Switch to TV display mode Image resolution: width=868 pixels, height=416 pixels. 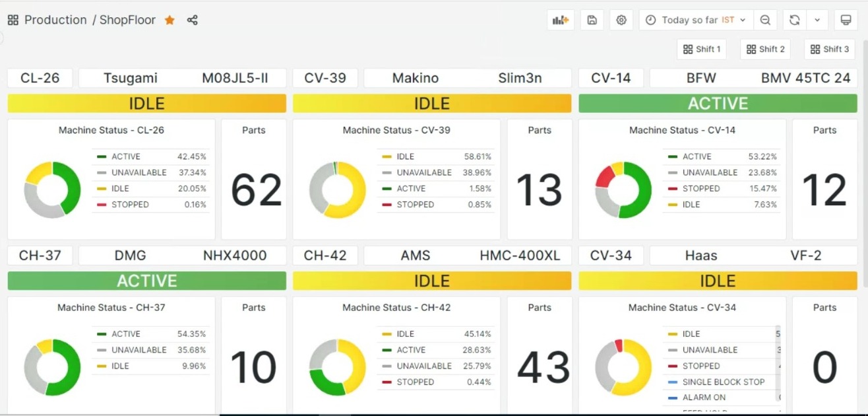[845, 20]
